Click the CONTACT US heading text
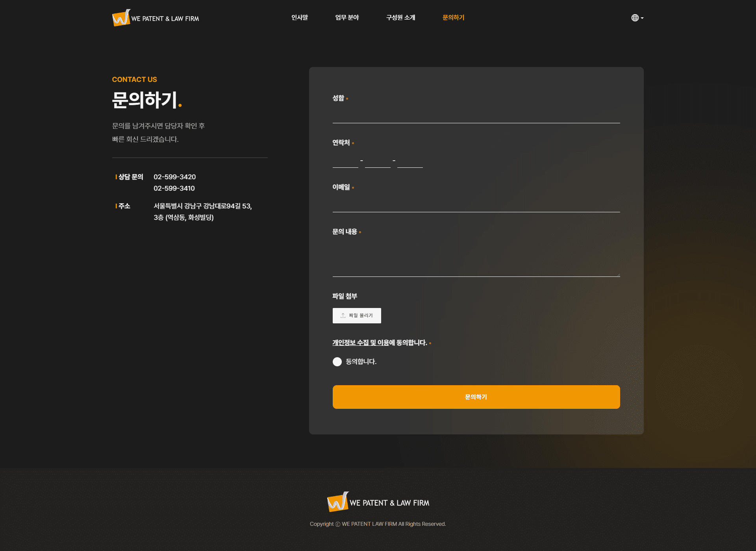The image size is (756, 551). tap(134, 80)
